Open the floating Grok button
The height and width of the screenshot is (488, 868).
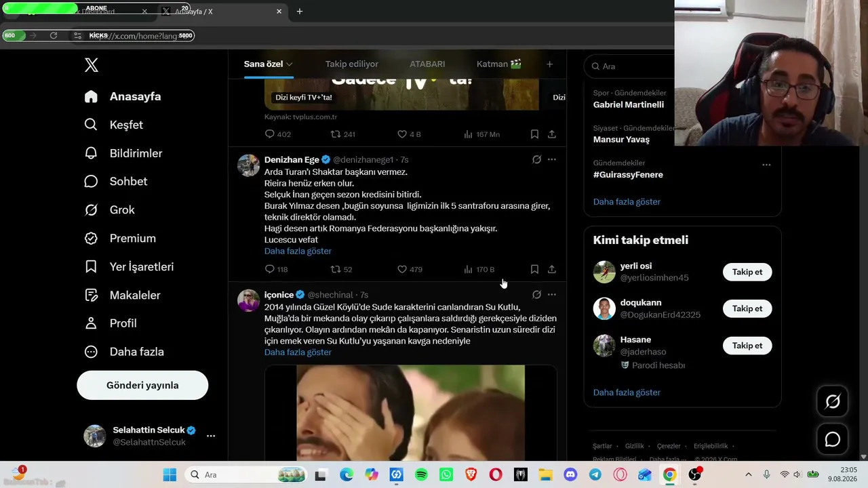(x=833, y=402)
